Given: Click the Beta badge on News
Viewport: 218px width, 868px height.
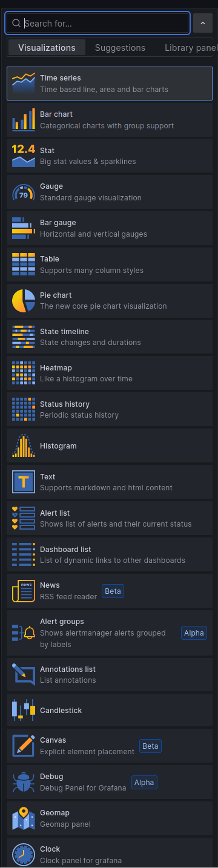Looking at the screenshot, I should pos(113,591).
